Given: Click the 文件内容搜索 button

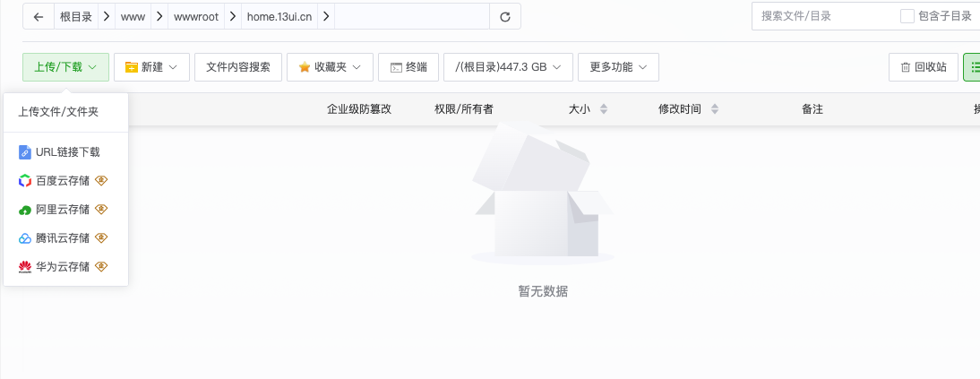Looking at the screenshot, I should coord(238,67).
